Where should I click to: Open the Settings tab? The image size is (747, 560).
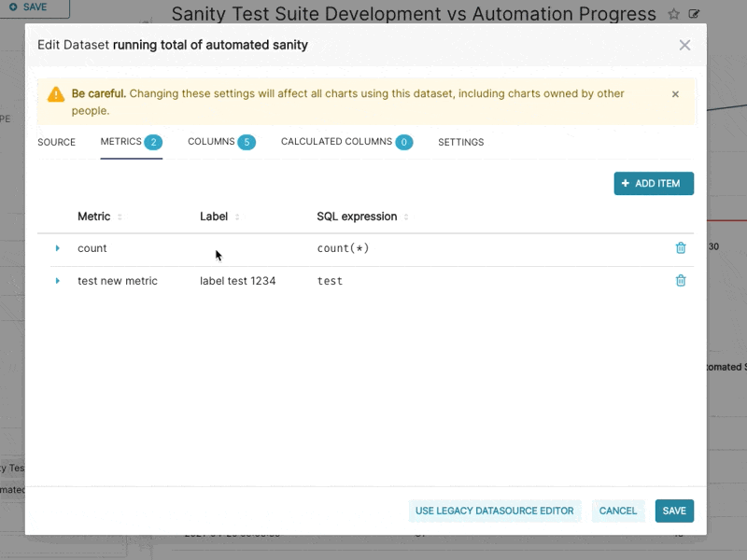(x=460, y=142)
